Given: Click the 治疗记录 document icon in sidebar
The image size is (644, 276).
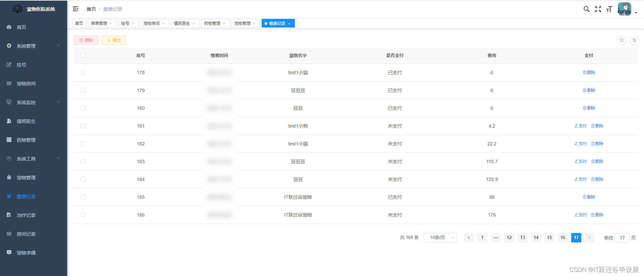Looking at the screenshot, I should click(9, 215).
